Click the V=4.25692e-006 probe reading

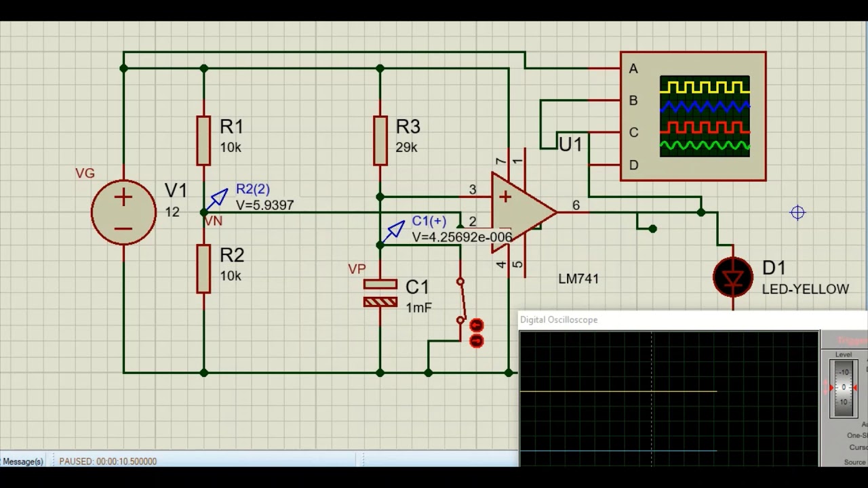(462, 237)
